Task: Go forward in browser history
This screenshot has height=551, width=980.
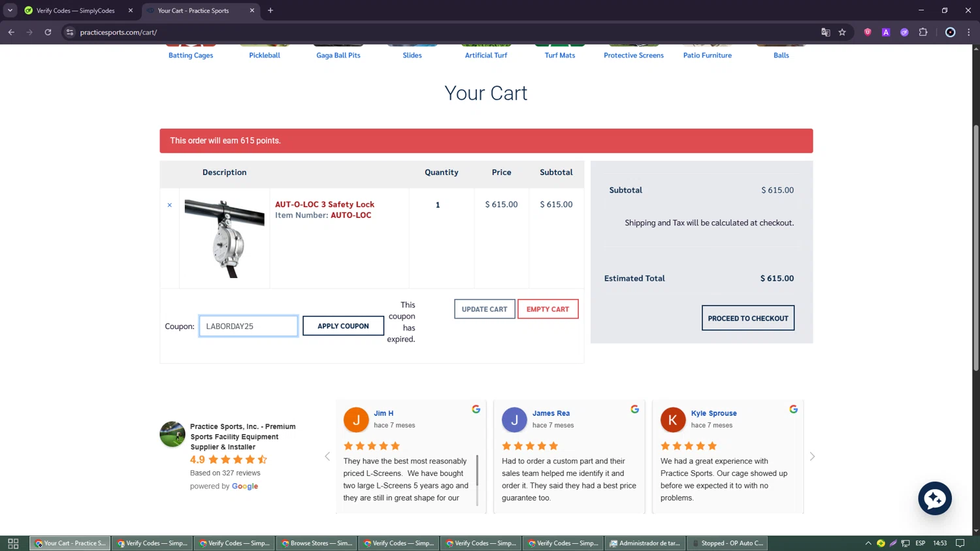Action: click(x=29, y=32)
